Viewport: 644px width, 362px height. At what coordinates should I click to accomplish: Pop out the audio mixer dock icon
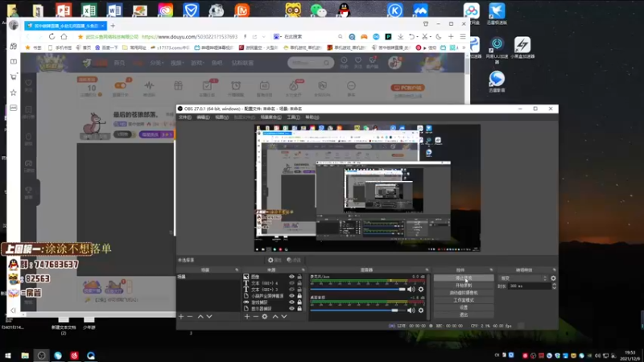pyautogui.click(x=427, y=269)
